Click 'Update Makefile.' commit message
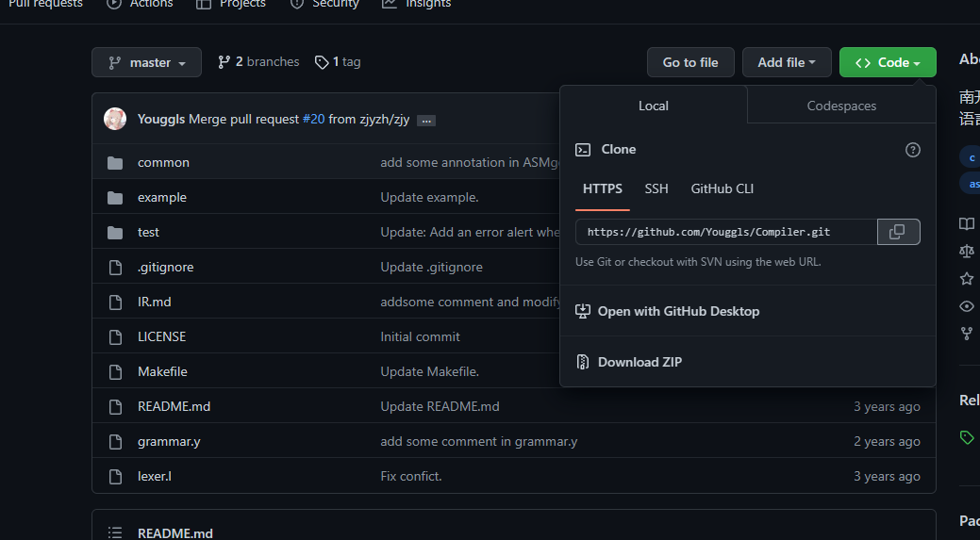 click(x=430, y=371)
